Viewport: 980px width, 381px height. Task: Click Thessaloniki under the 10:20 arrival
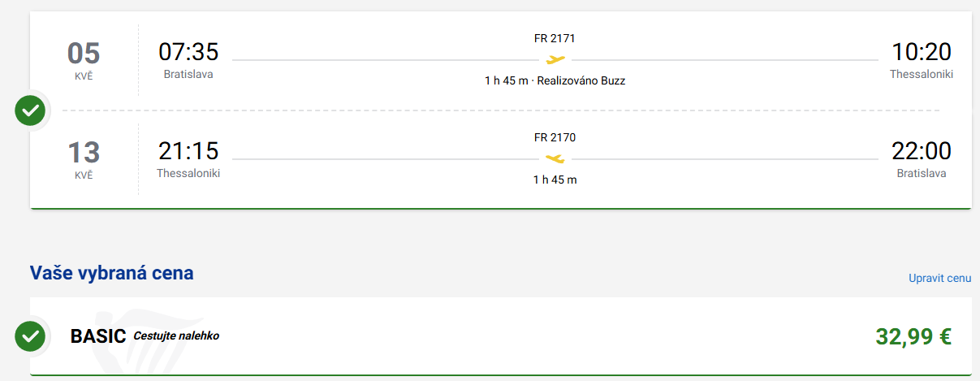(921, 74)
